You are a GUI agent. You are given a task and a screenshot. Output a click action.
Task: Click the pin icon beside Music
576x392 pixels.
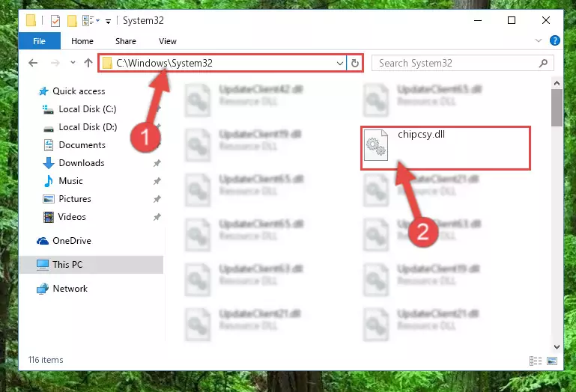click(x=157, y=181)
